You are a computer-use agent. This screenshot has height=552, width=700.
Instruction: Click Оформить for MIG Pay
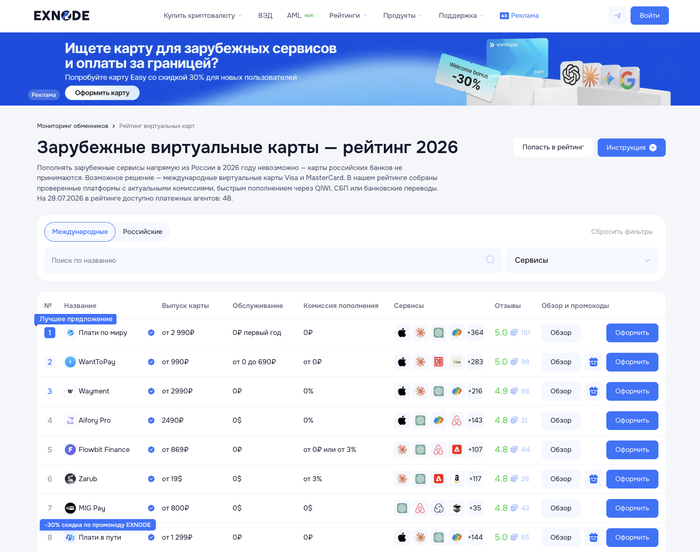[632, 508]
